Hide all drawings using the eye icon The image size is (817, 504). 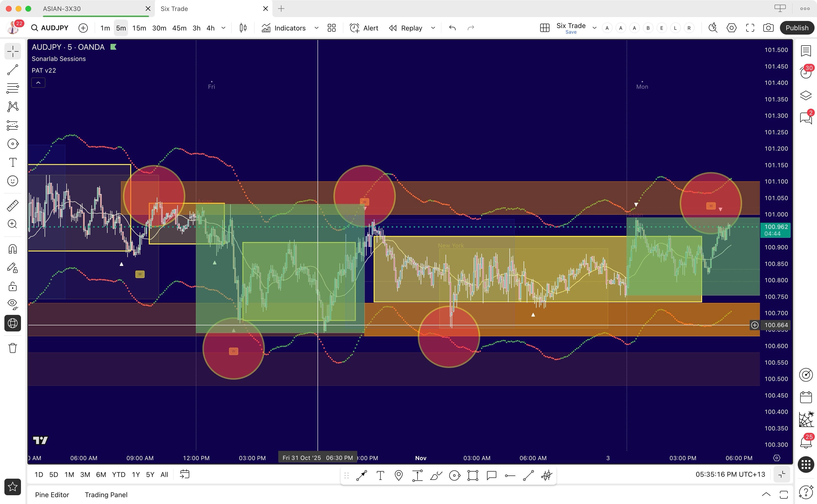click(x=13, y=303)
